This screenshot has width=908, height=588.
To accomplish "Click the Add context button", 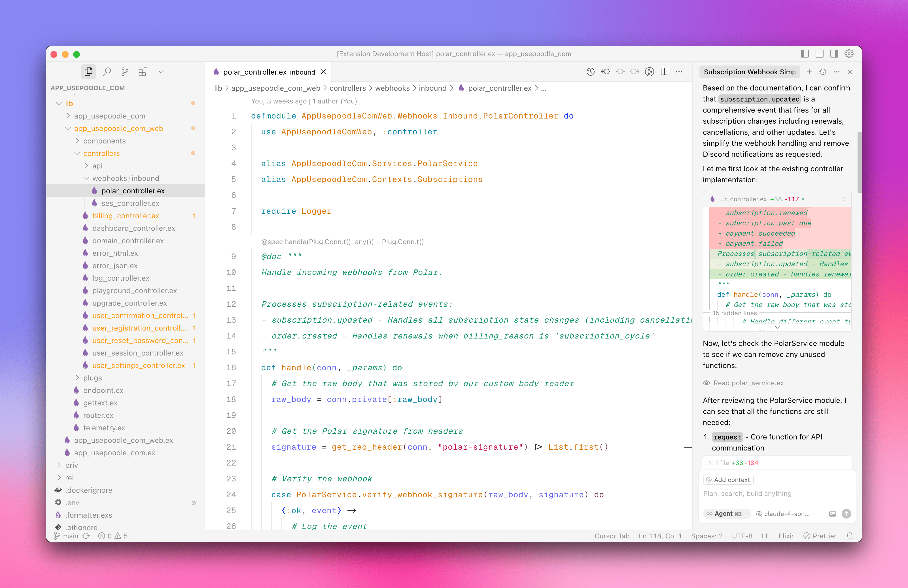I will (x=728, y=480).
